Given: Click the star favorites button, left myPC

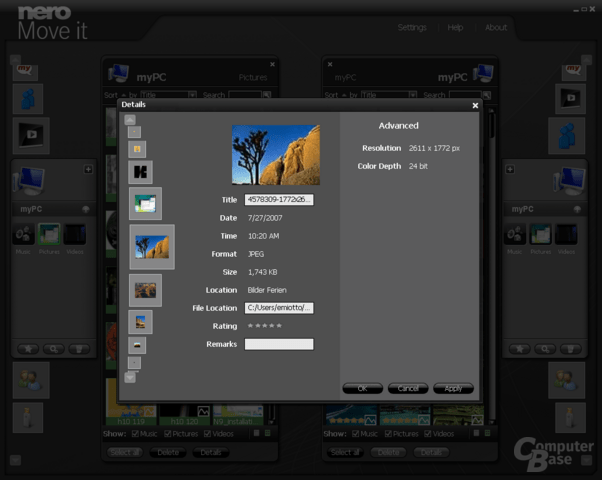Looking at the screenshot, I should (x=28, y=349).
